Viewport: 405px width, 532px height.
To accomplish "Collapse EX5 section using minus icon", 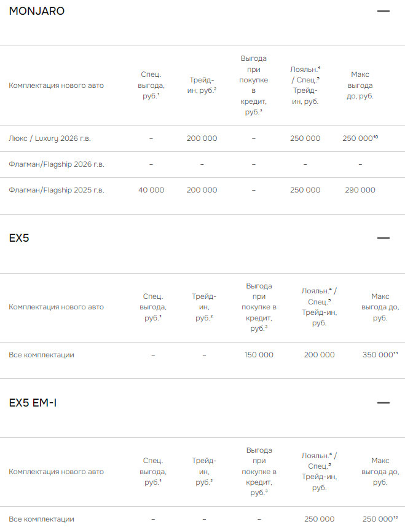I will tap(383, 238).
